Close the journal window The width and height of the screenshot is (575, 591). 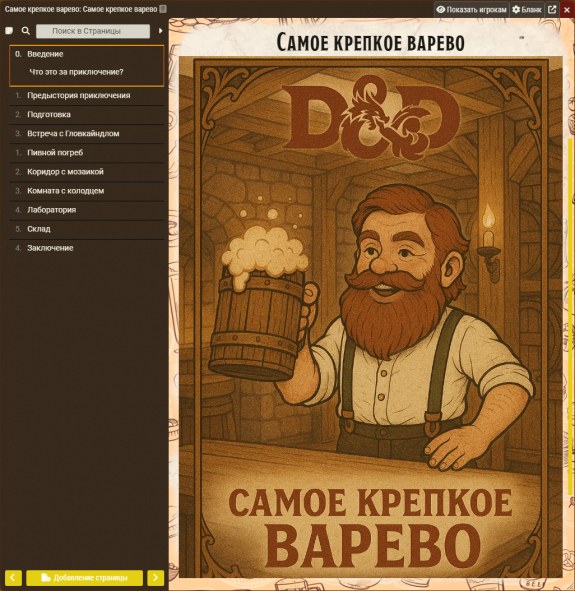click(567, 9)
